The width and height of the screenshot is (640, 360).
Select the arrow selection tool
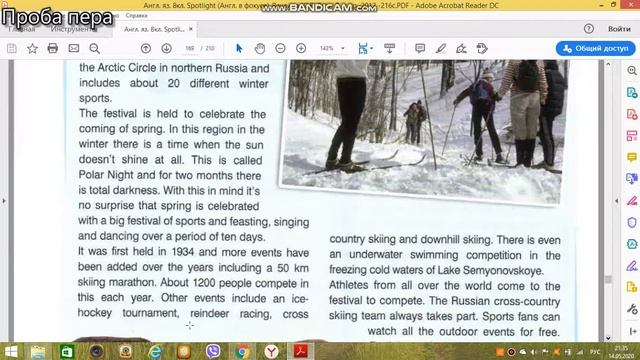click(239, 49)
